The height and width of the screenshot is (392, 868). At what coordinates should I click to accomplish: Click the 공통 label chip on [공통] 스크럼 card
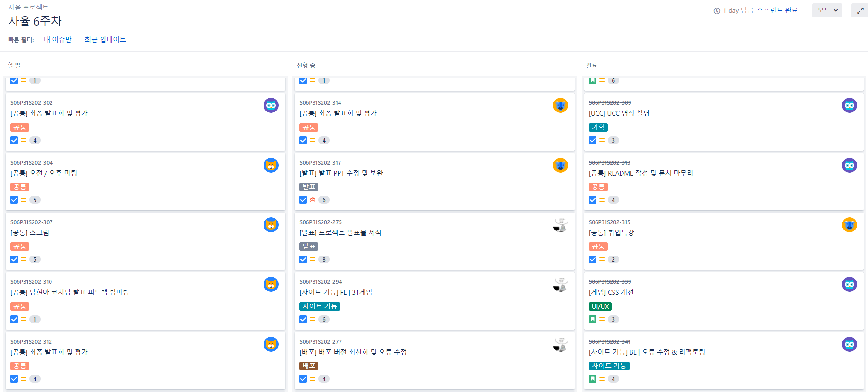pyautogui.click(x=19, y=247)
